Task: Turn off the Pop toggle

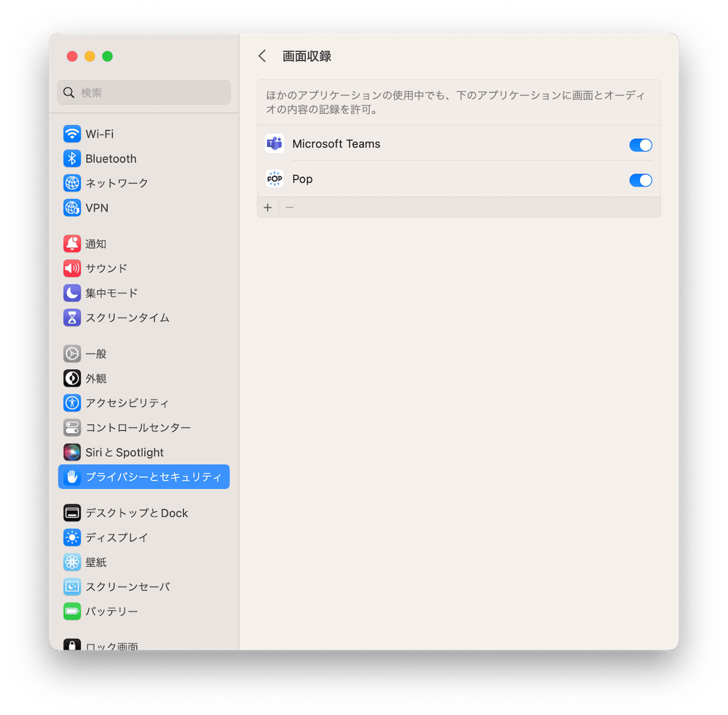Action: pyautogui.click(x=641, y=180)
